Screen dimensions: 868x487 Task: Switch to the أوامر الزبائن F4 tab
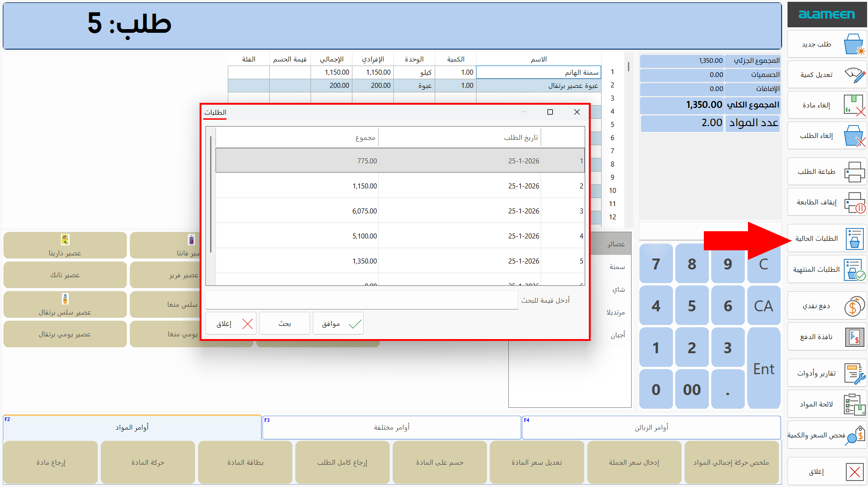(651, 427)
